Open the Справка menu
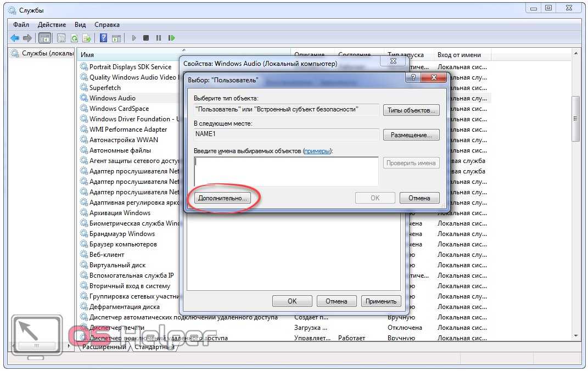588x371 pixels. 107,25
